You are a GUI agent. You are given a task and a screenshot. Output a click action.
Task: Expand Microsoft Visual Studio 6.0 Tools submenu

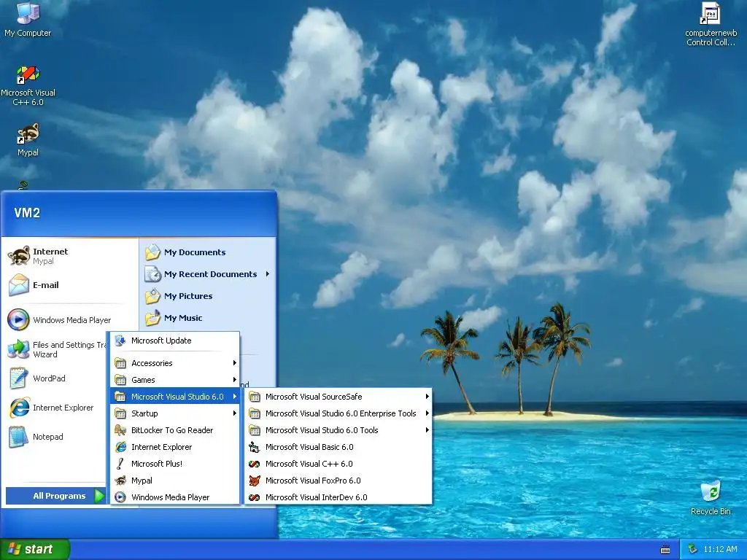(x=338, y=430)
